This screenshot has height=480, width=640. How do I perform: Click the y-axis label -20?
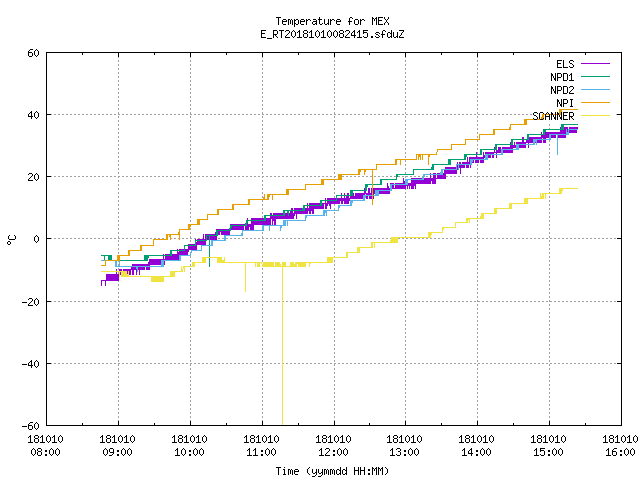pyautogui.click(x=31, y=302)
